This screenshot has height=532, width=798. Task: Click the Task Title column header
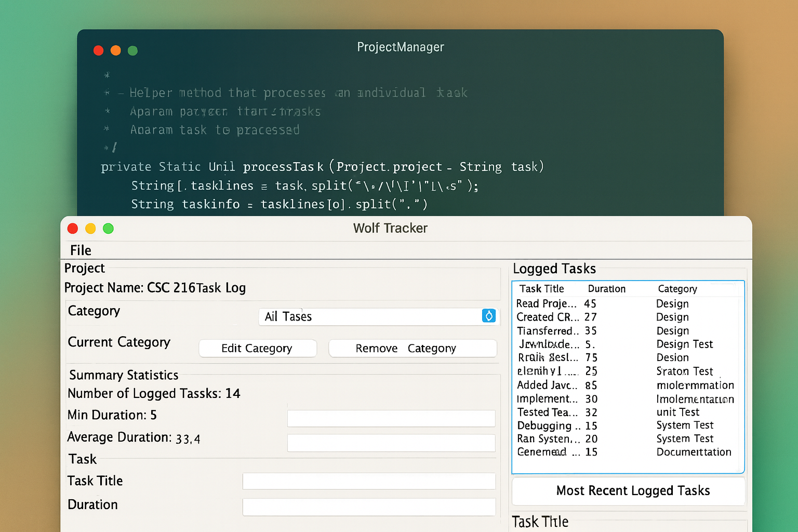541,289
